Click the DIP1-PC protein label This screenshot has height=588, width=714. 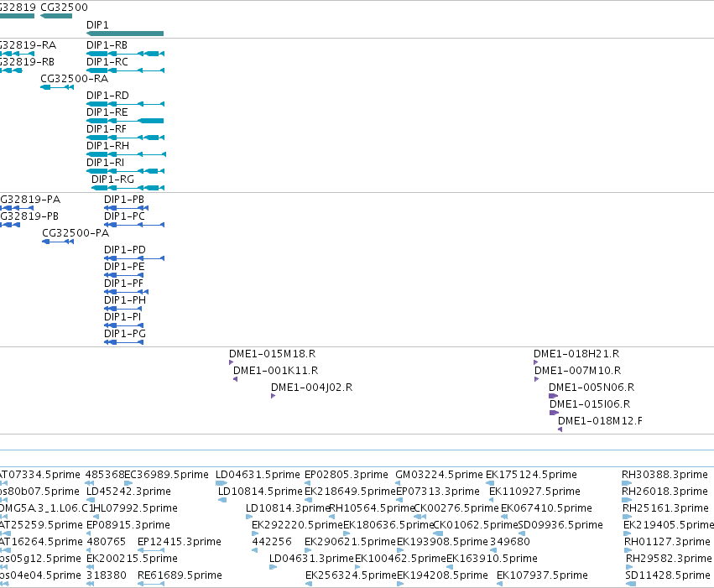[x=124, y=216]
